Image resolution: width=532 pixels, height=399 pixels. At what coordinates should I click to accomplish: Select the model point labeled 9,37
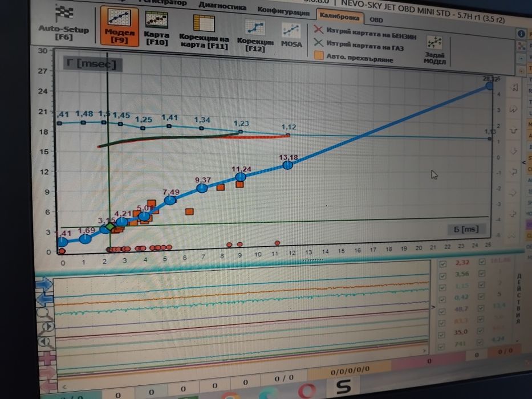click(202, 188)
